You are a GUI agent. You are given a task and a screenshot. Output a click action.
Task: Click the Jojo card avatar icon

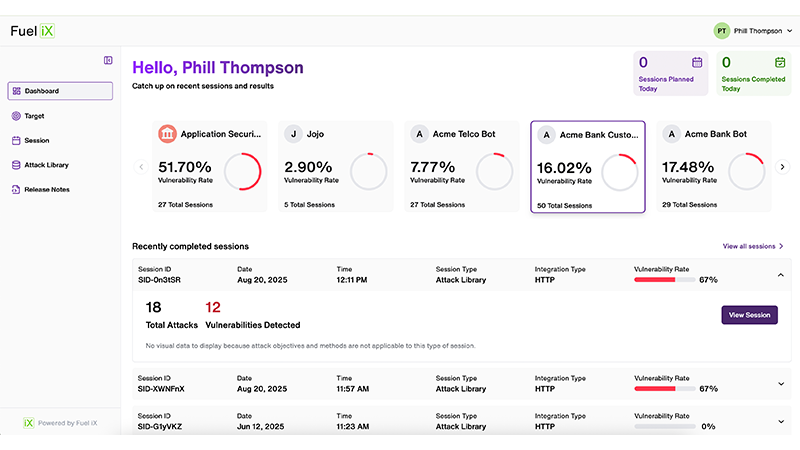(x=293, y=134)
